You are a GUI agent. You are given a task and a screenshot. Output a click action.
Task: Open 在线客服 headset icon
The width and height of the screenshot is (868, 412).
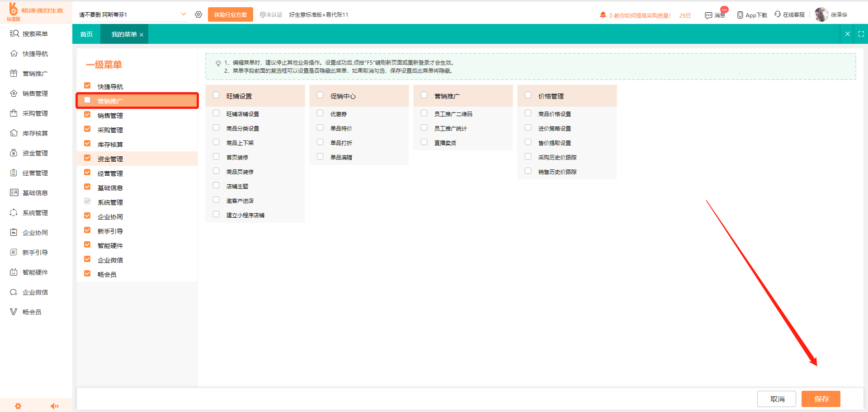[778, 14]
